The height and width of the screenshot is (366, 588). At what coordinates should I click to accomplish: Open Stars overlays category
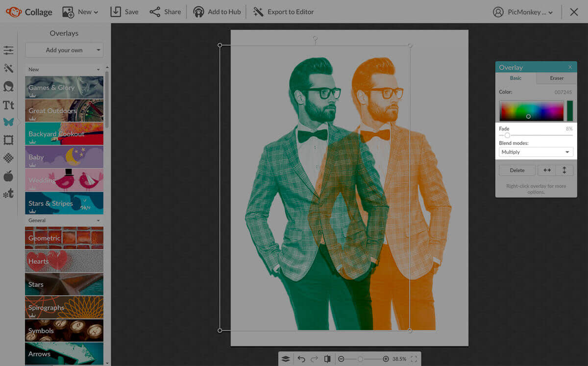(x=64, y=284)
